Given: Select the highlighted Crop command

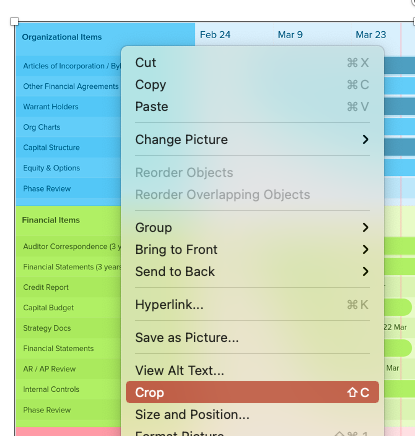Looking at the screenshot, I should [x=252, y=392].
